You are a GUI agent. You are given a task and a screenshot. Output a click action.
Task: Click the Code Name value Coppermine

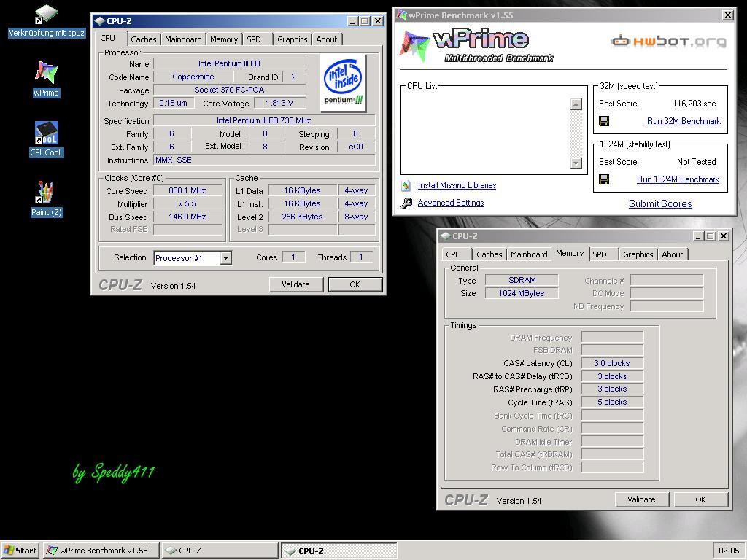(x=193, y=77)
